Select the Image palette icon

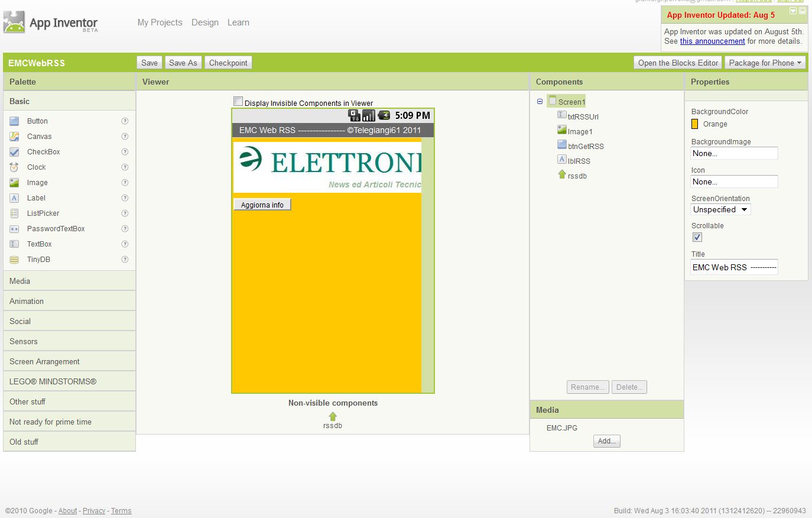14,183
